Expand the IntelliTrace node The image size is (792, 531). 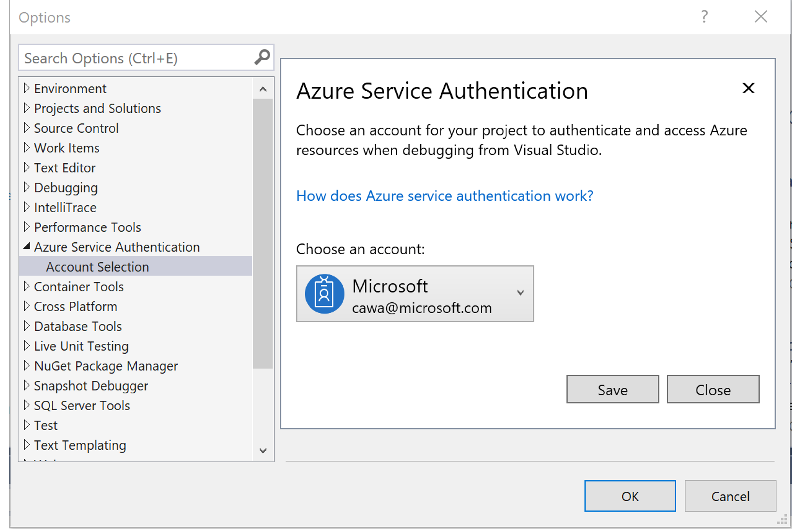pos(27,207)
